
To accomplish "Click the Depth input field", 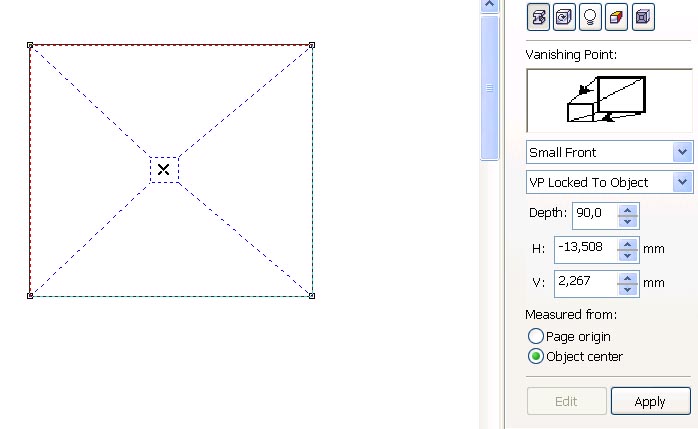I will click(595, 216).
